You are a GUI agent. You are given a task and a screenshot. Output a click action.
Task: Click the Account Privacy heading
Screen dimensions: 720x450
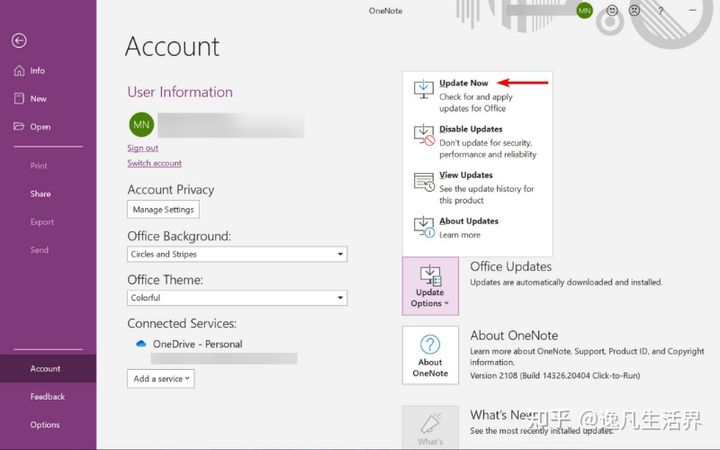click(x=171, y=190)
